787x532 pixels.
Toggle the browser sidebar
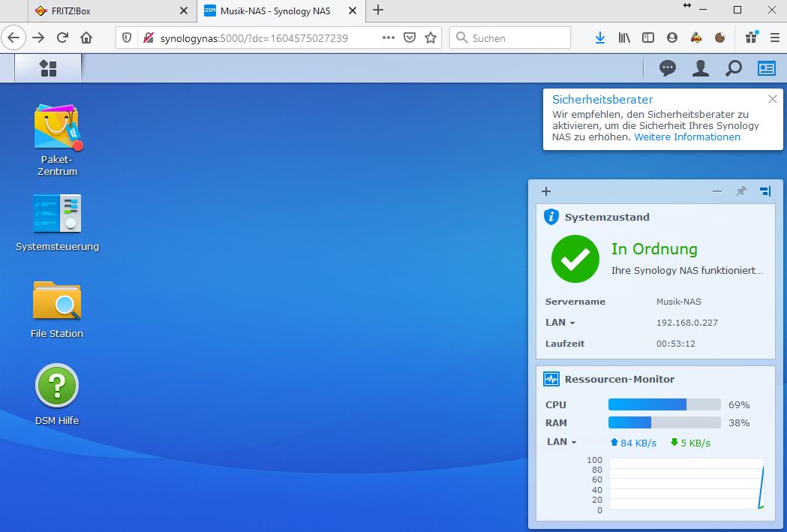point(648,38)
